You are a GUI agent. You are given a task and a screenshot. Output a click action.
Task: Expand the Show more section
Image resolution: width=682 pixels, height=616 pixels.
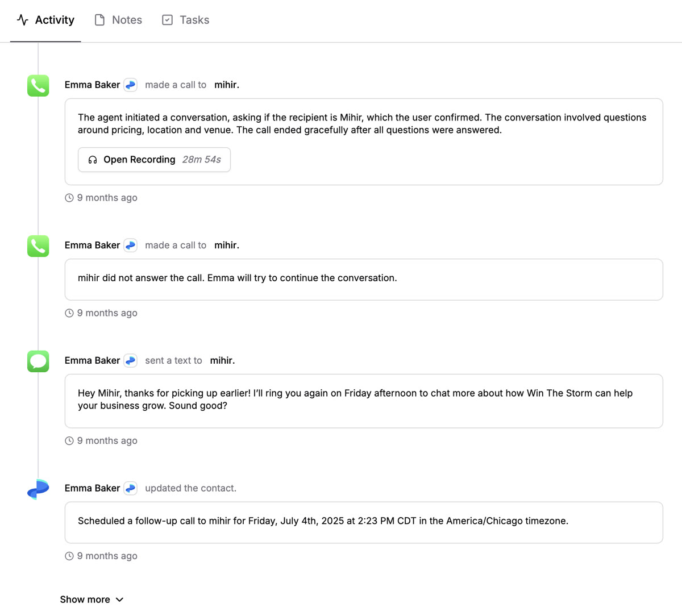(92, 599)
